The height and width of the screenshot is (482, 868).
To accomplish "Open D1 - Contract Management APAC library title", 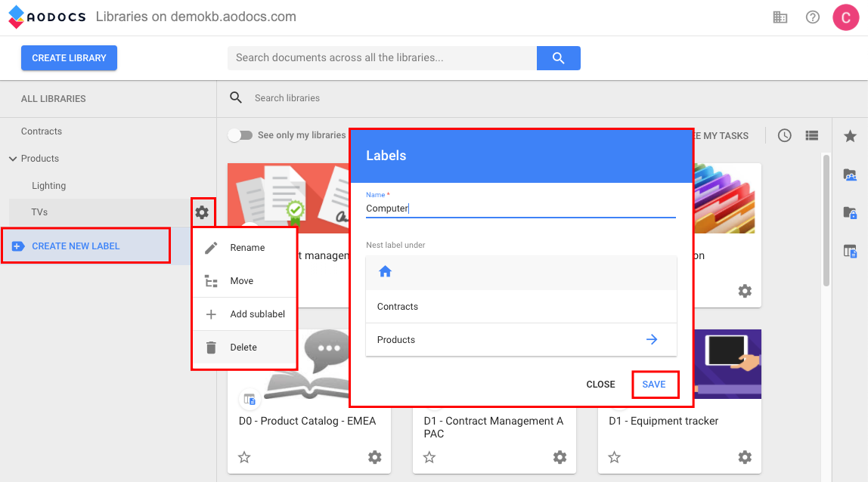I will 494,427.
